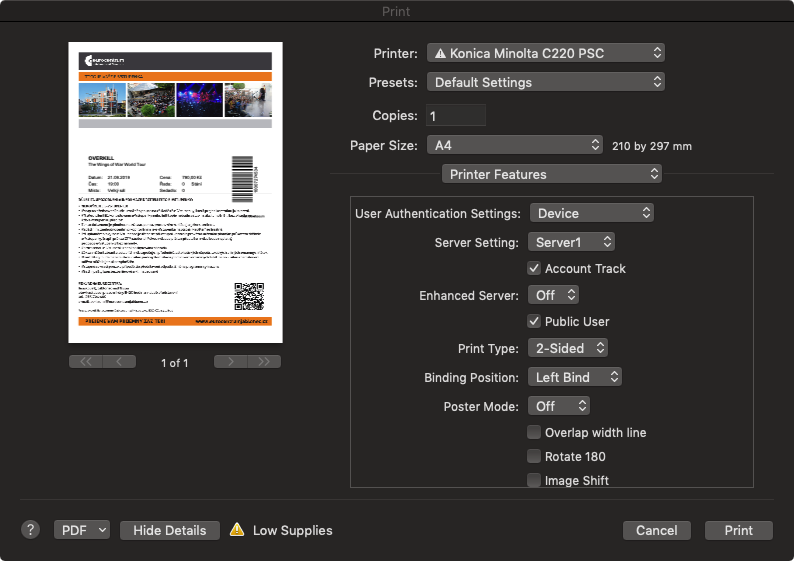Click the OVERKILL title in the preview
The image size is (794, 561).
(101, 158)
